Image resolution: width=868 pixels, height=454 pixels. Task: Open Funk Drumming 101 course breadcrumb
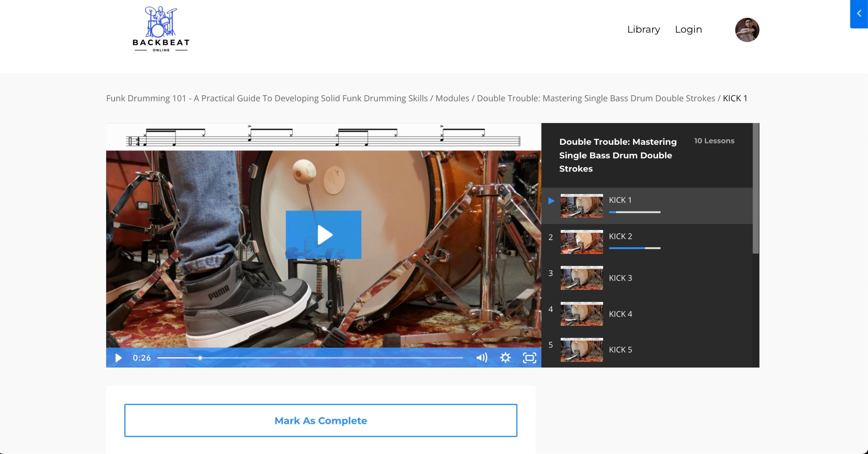(x=267, y=98)
